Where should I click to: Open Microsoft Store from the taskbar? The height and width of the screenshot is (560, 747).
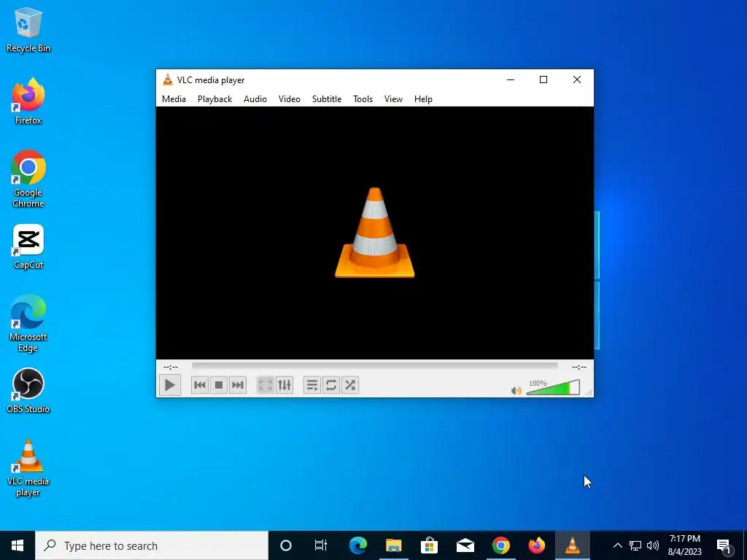pos(429,545)
